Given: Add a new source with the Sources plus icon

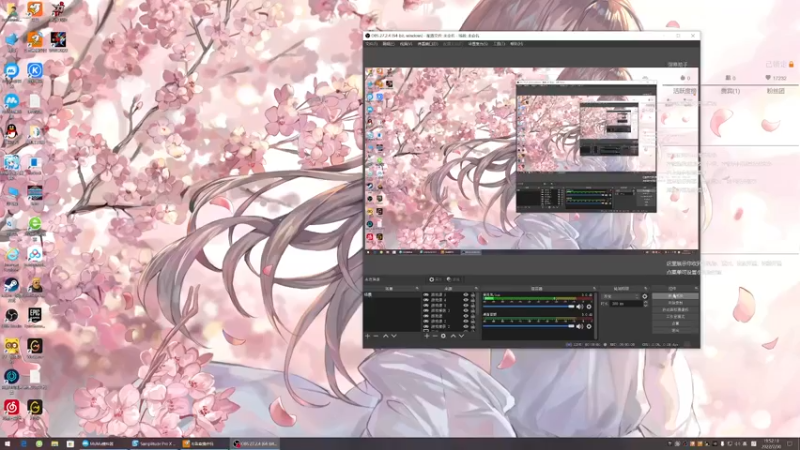Looking at the screenshot, I should click(x=427, y=336).
